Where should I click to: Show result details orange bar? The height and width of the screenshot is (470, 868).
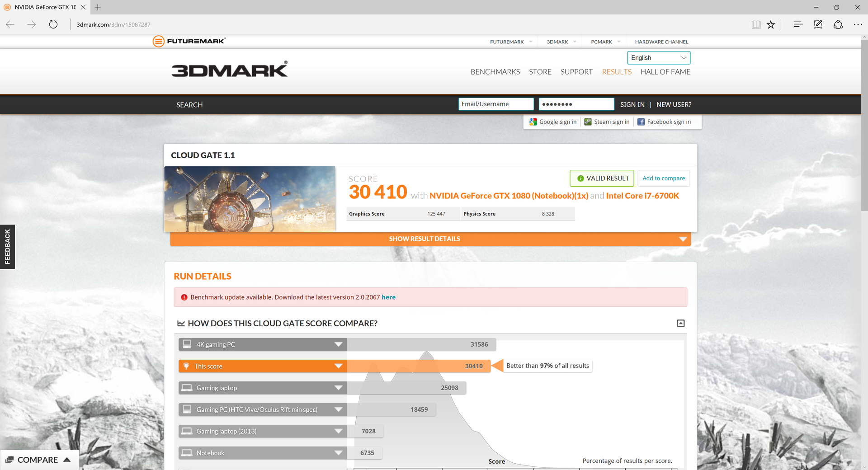tap(430, 239)
